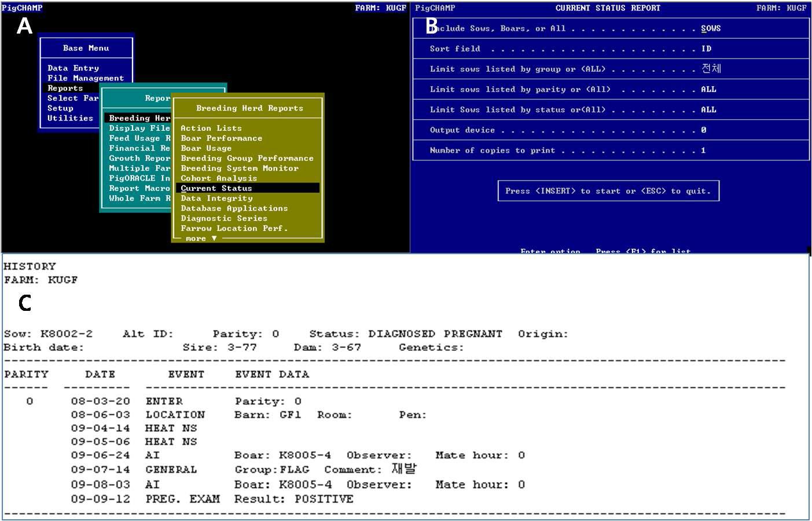Image resolution: width=812 pixels, height=521 pixels.
Task: Select Financial reports entry
Action: (x=139, y=148)
